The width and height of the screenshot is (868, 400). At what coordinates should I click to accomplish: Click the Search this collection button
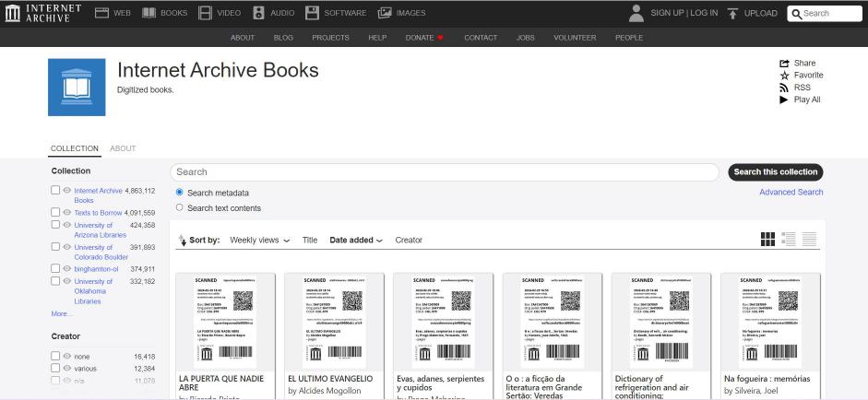[x=776, y=172]
